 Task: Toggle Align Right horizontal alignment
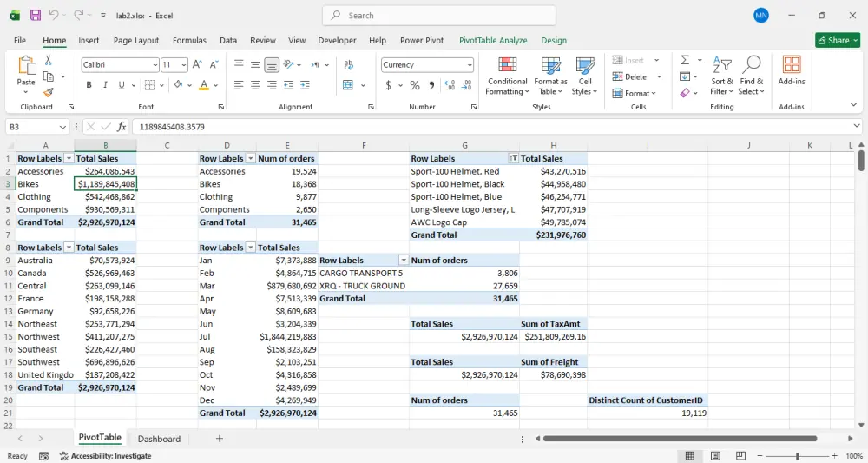(272, 85)
